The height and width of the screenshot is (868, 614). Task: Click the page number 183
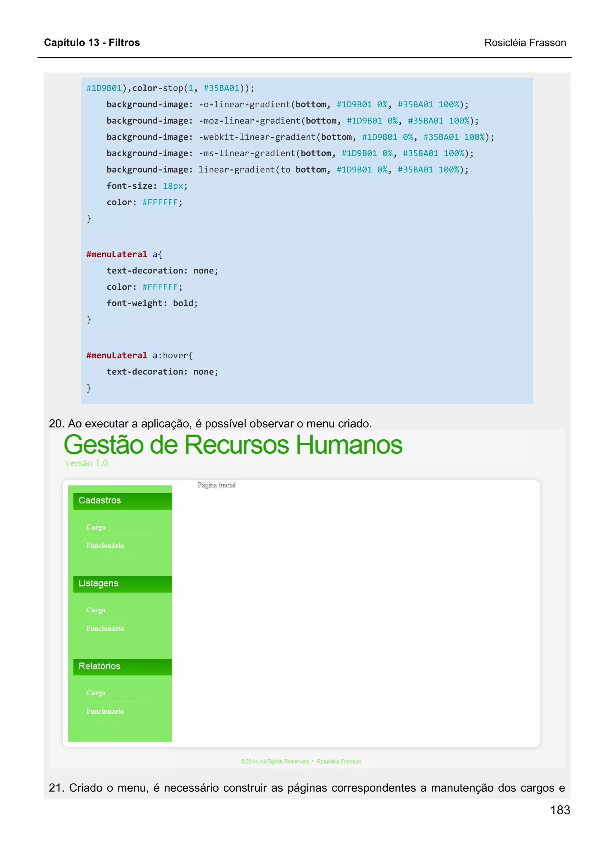(560, 810)
